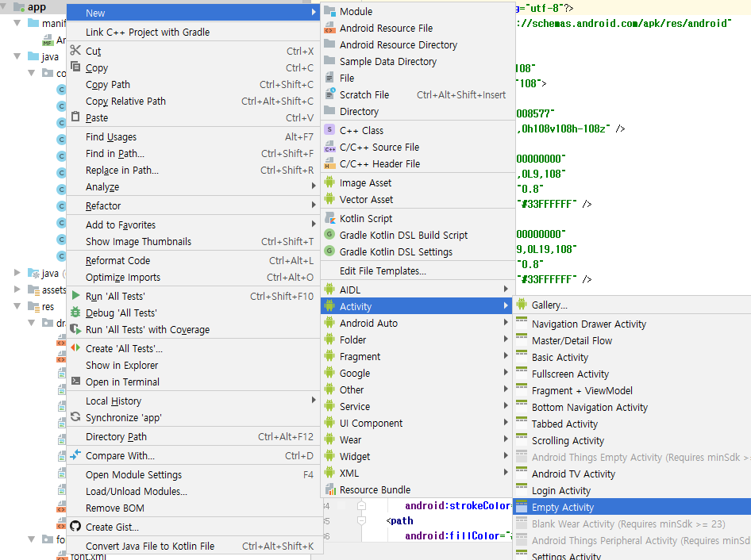The width and height of the screenshot is (751, 560).
Task: Select Optimize Imports menu entry
Action: coord(193,277)
